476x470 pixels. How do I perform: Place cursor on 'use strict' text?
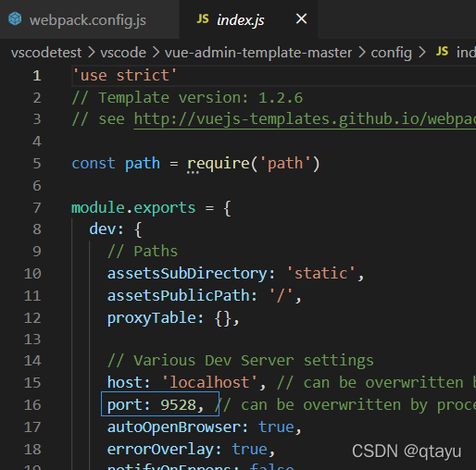click(125, 76)
